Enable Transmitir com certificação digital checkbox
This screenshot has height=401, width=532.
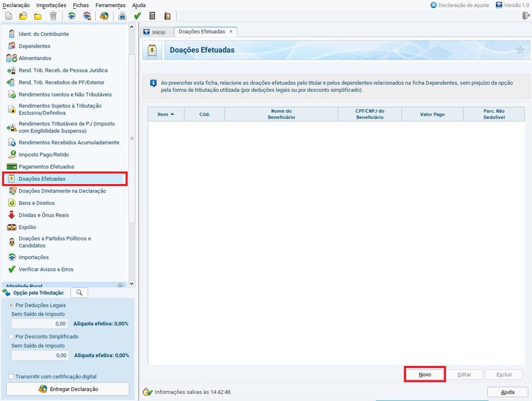click(11, 377)
